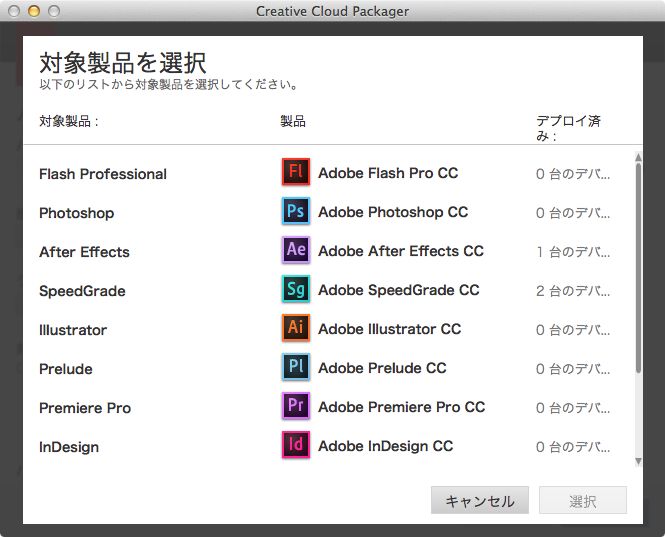Click the デプロイ済み column header
This screenshot has height=537, width=665.
(568, 128)
